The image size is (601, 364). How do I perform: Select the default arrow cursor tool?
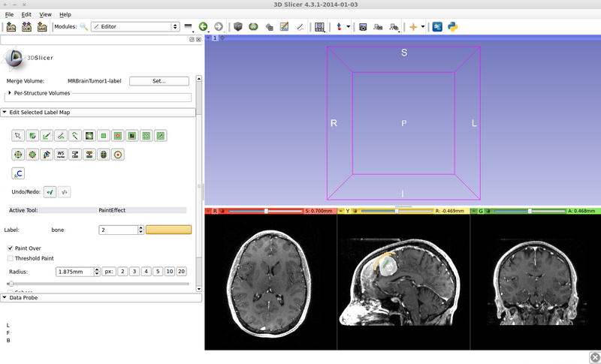tap(18, 136)
